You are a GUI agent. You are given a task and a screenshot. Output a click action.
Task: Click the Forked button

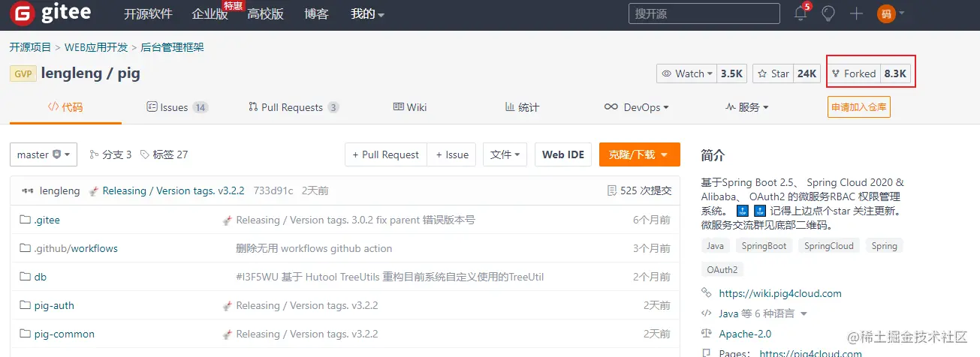pyautogui.click(x=855, y=73)
